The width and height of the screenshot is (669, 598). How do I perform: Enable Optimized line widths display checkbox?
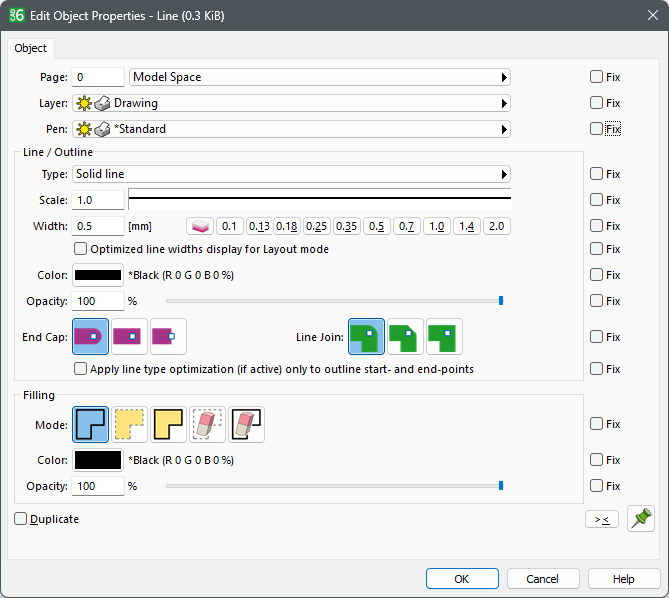pos(81,249)
